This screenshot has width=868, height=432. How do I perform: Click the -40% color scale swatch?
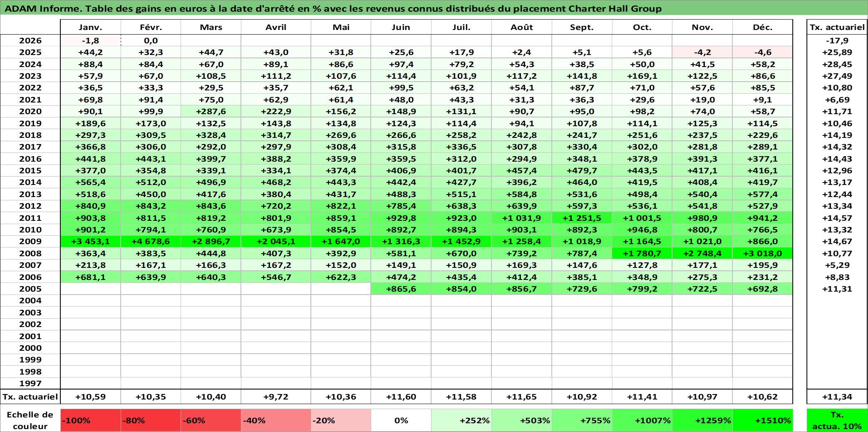276,420
